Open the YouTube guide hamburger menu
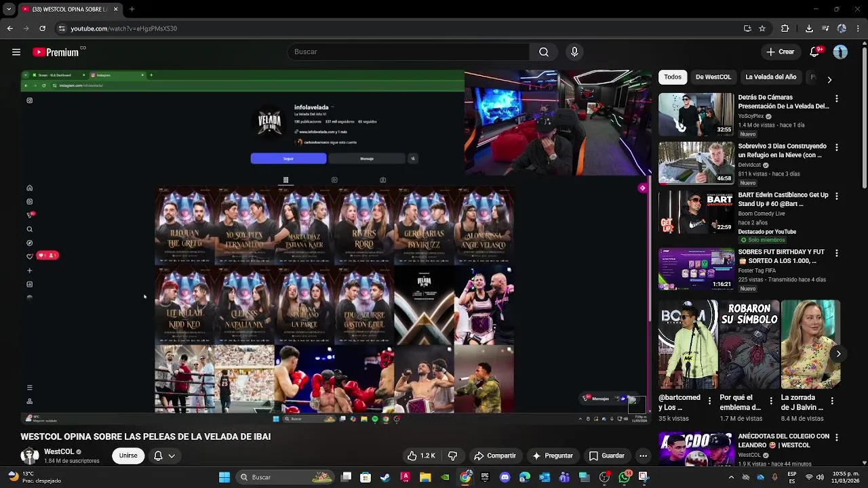This screenshot has width=868, height=488. 16,52
